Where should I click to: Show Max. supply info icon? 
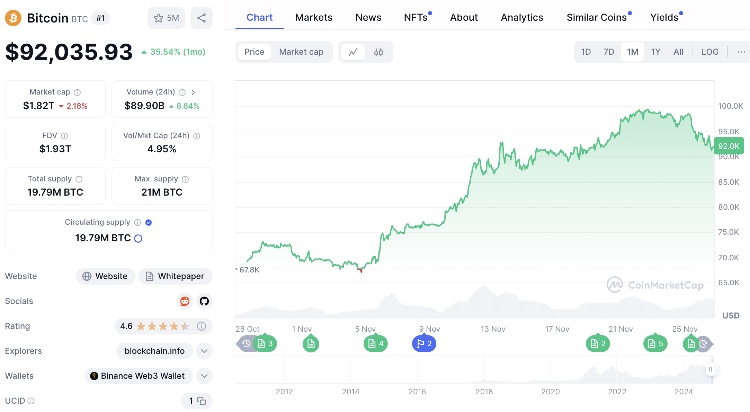186,179
